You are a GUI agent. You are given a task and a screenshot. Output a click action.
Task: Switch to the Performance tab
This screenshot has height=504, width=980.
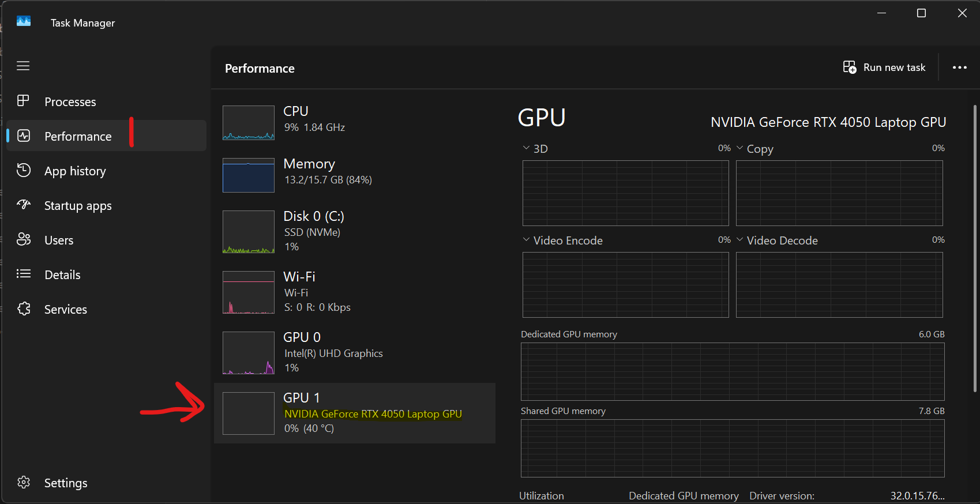coord(78,136)
